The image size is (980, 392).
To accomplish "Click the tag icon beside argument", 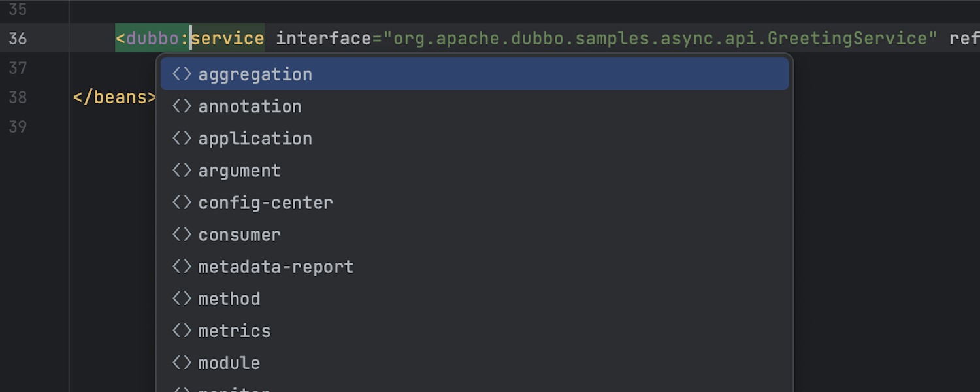I will click(x=182, y=171).
